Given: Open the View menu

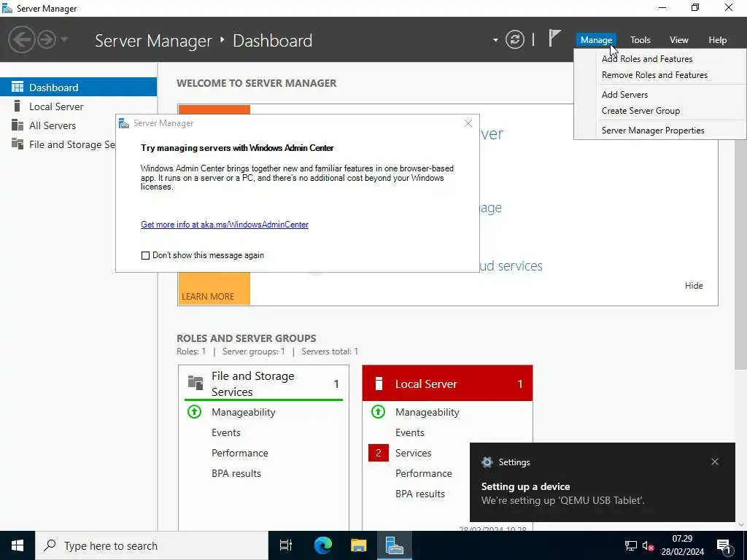Looking at the screenshot, I should coord(679,40).
